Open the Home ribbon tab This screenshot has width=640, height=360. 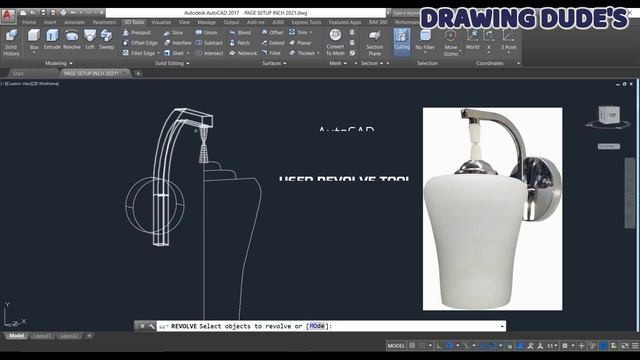(x=29, y=22)
